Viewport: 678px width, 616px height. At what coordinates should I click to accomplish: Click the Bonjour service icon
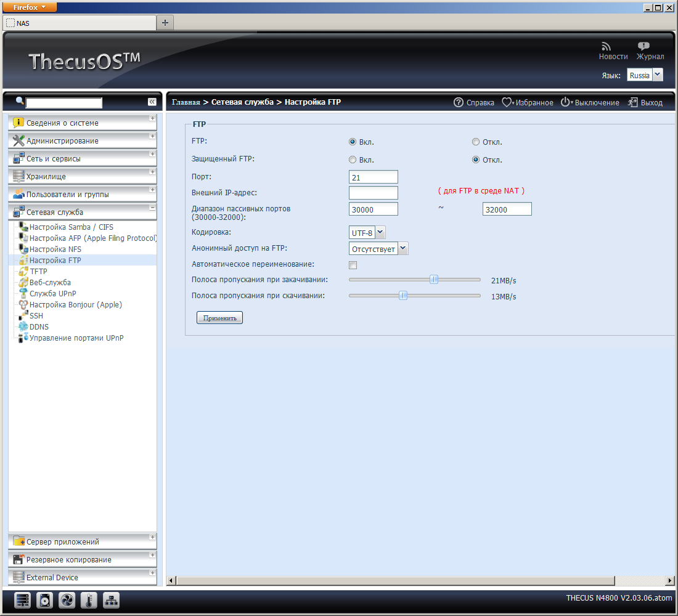click(23, 304)
